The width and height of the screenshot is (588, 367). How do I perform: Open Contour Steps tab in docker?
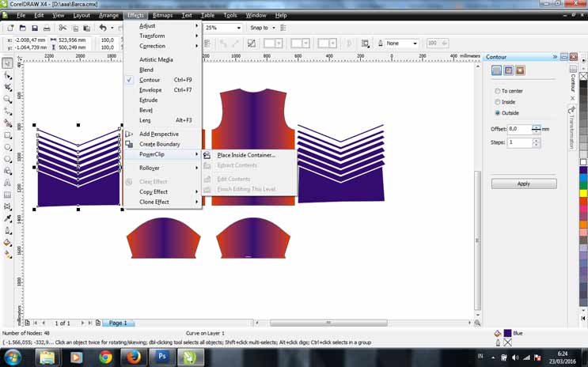tap(496, 70)
